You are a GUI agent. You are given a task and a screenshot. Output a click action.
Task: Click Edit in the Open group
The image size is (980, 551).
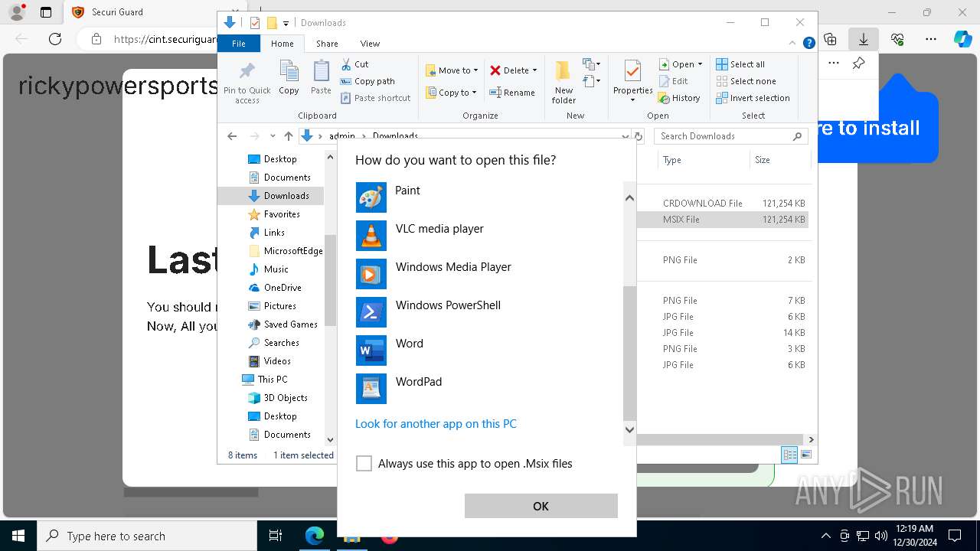(x=673, y=81)
